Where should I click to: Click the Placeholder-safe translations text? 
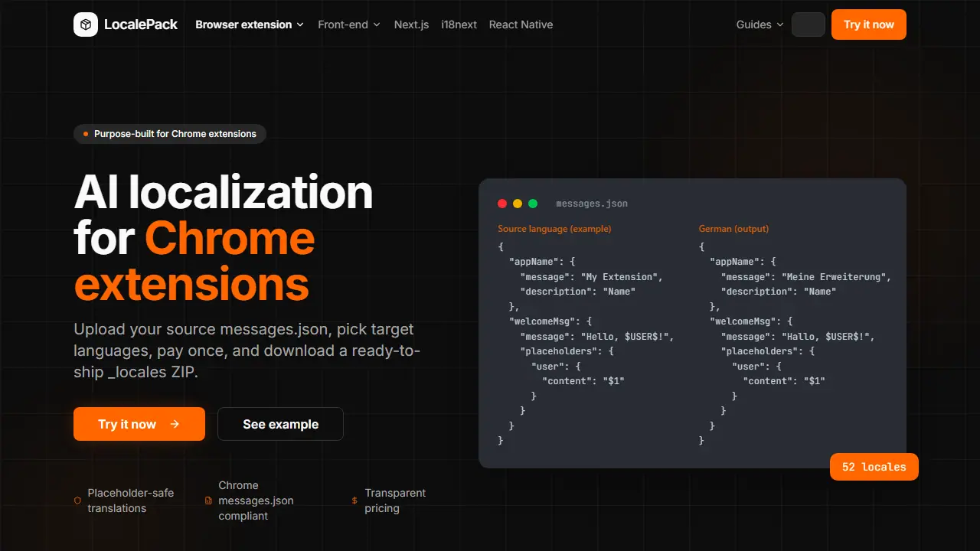click(x=130, y=500)
